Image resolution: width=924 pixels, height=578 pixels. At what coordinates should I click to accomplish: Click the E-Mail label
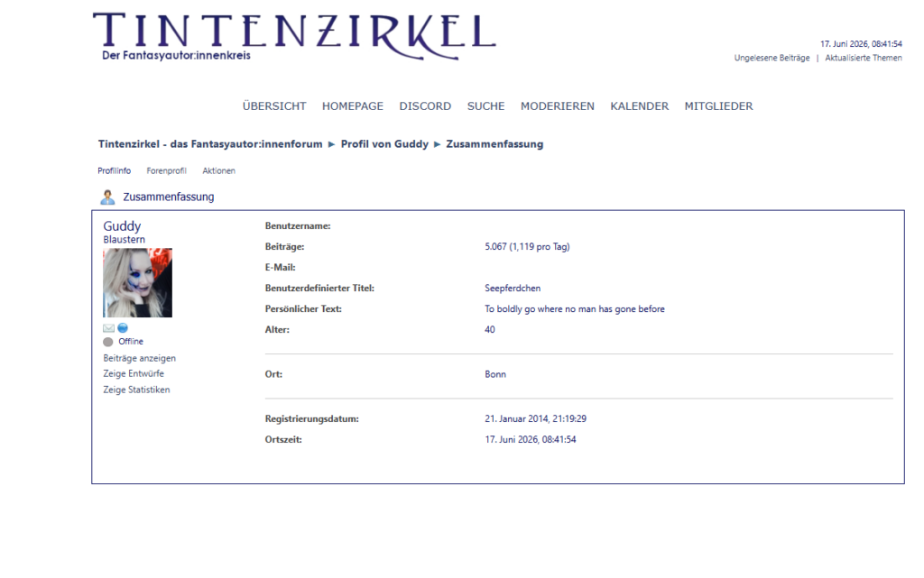[280, 267]
